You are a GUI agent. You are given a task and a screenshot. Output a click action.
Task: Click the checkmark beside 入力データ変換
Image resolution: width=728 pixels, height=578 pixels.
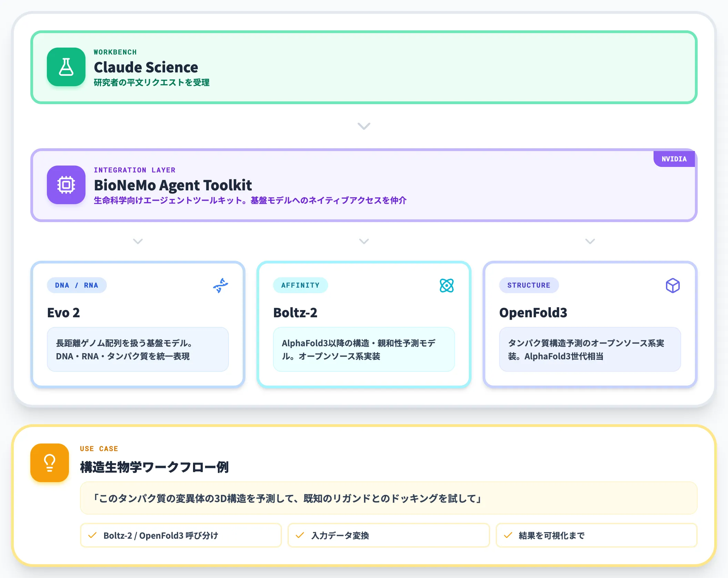click(x=300, y=535)
